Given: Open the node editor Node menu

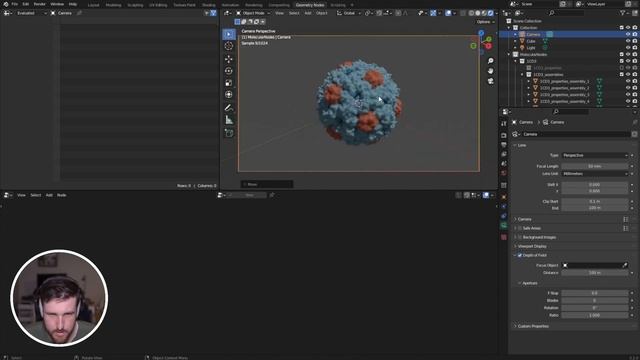Looking at the screenshot, I should [x=62, y=195].
